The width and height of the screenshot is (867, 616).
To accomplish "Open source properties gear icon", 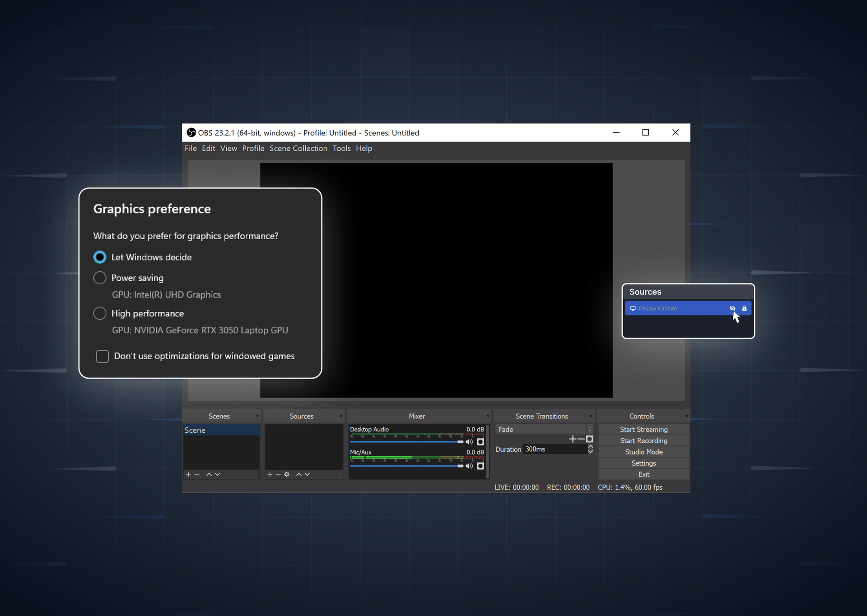I will (x=286, y=474).
